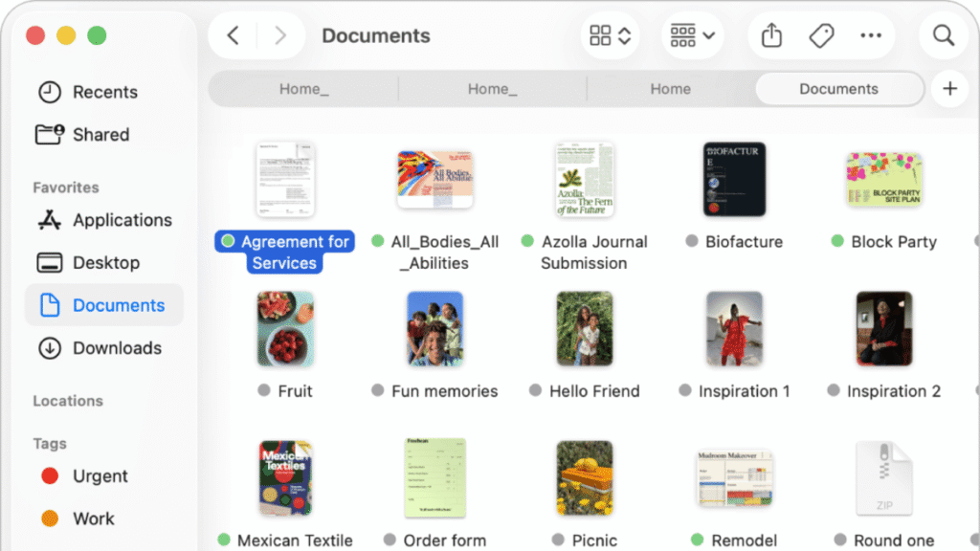The height and width of the screenshot is (551, 980).
Task: Click the Block Party file name
Action: tap(894, 242)
